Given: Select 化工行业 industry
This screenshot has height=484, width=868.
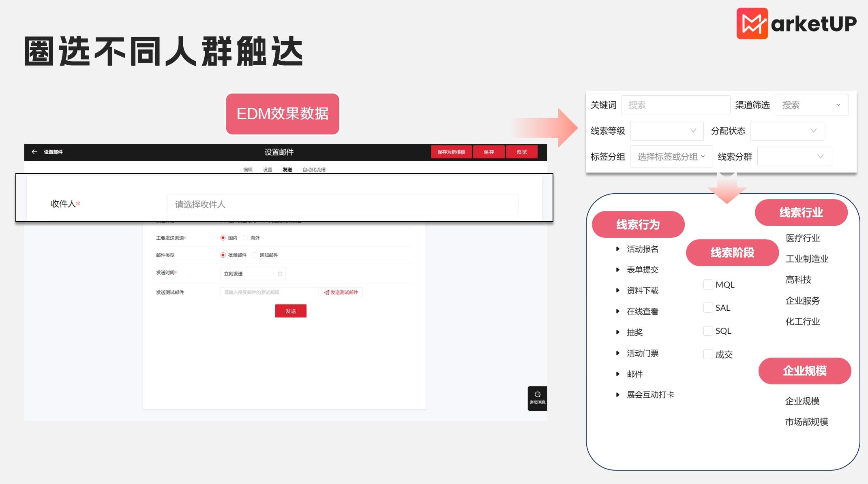Looking at the screenshot, I should [x=803, y=322].
